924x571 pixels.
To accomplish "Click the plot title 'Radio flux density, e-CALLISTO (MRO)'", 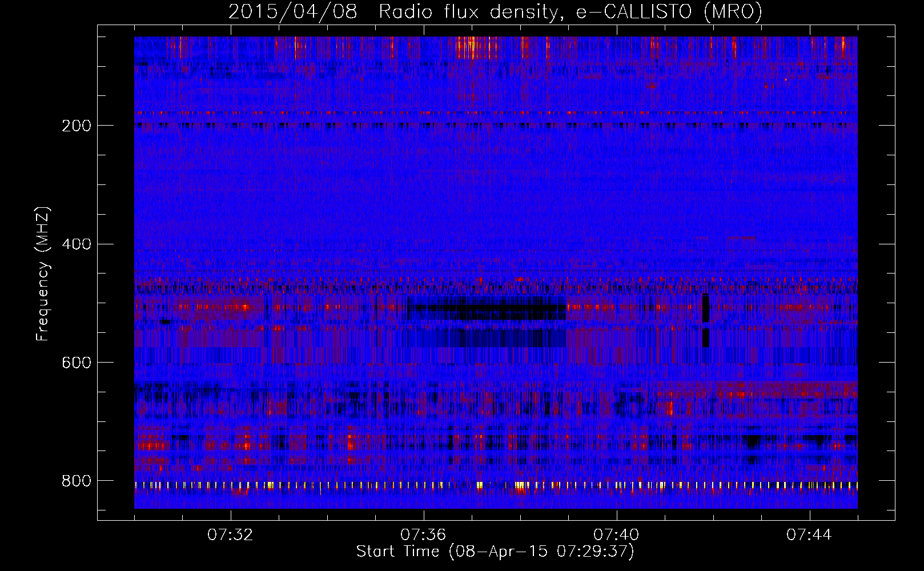I will tap(571, 11).
